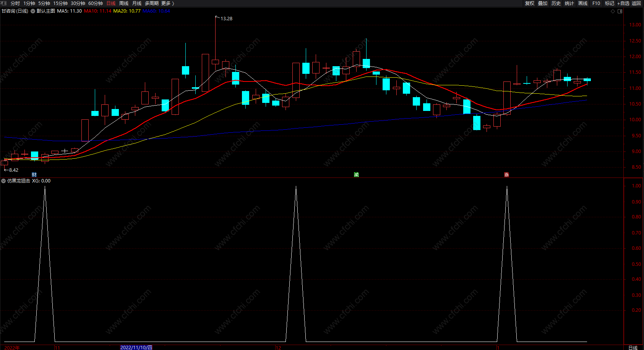This screenshot has width=644, height=350.
Task: Expand the 更多 periods menu
Action: (x=167, y=3)
